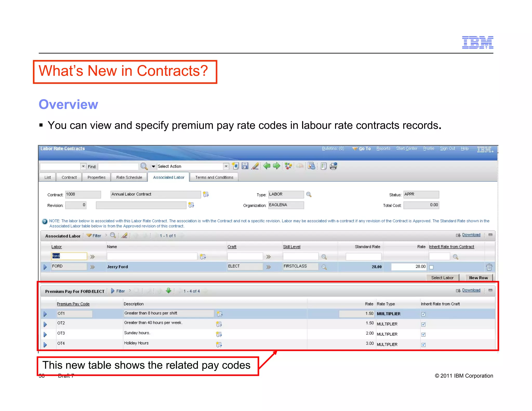
Task: Open FIRSTCLASS skill level lookup magnifier
Action: 324,267
